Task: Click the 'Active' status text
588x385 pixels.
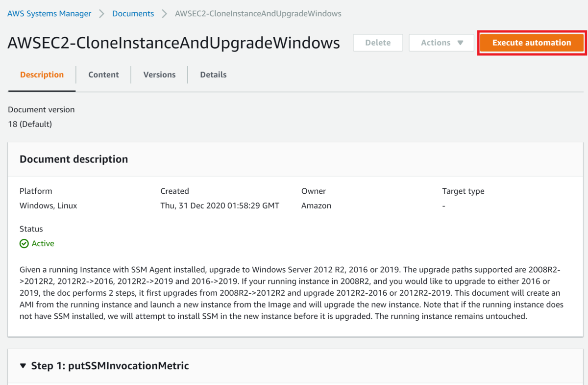Action: [x=43, y=244]
